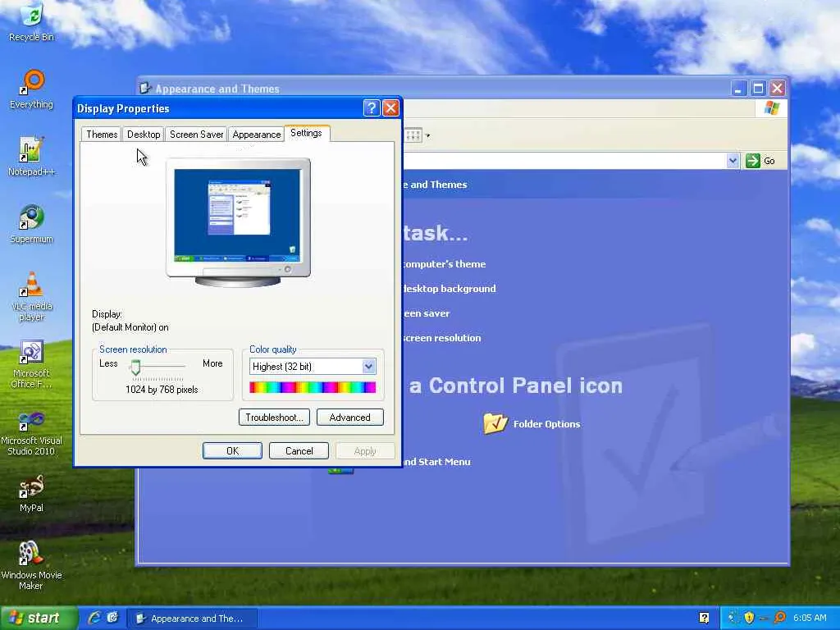This screenshot has height=630, width=840.
Task: Click the Display Properties help question button
Action: (x=372, y=108)
